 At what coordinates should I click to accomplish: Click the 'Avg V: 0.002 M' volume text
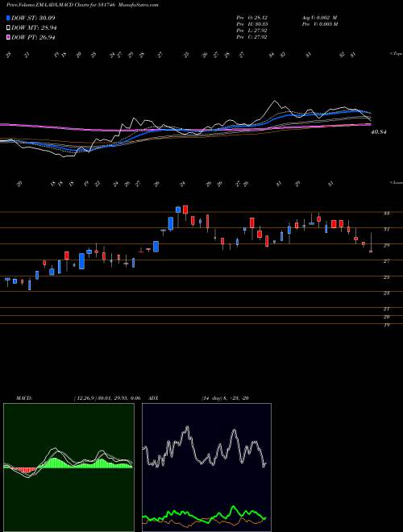tap(319, 17)
